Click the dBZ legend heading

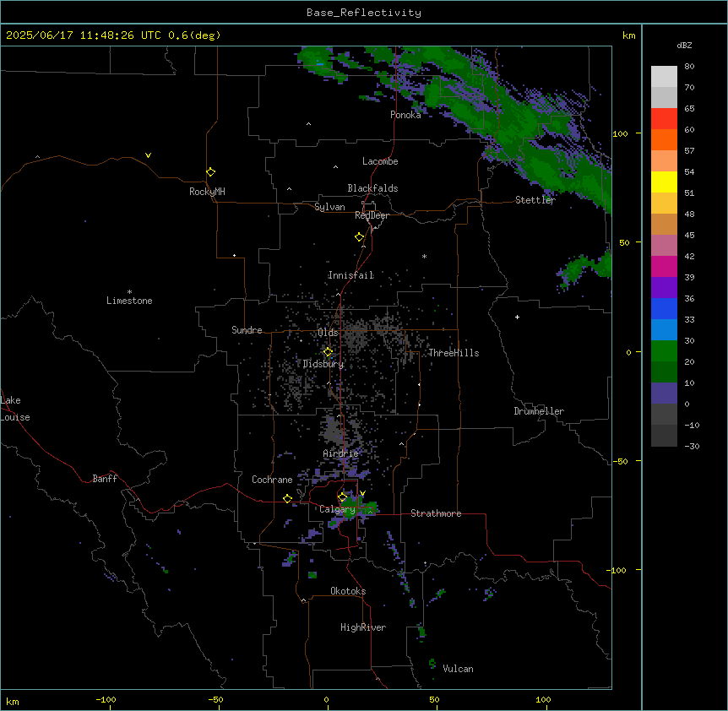(x=684, y=45)
